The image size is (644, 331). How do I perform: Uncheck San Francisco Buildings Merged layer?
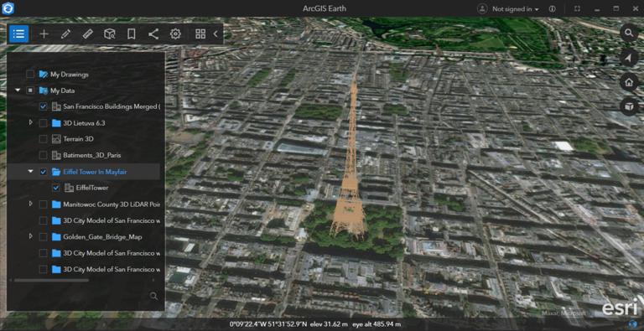coord(43,106)
